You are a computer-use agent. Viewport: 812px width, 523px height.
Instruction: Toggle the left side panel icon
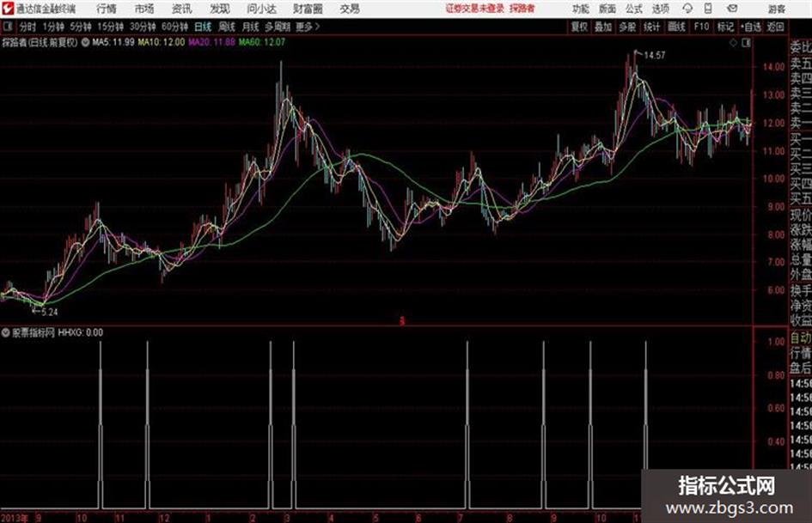(7, 27)
